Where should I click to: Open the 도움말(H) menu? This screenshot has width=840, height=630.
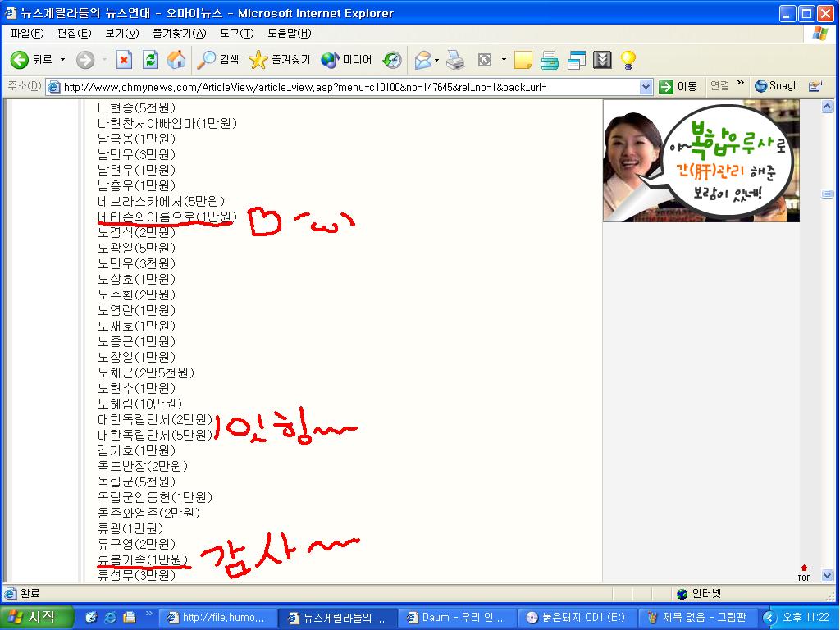click(x=290, y=33)
